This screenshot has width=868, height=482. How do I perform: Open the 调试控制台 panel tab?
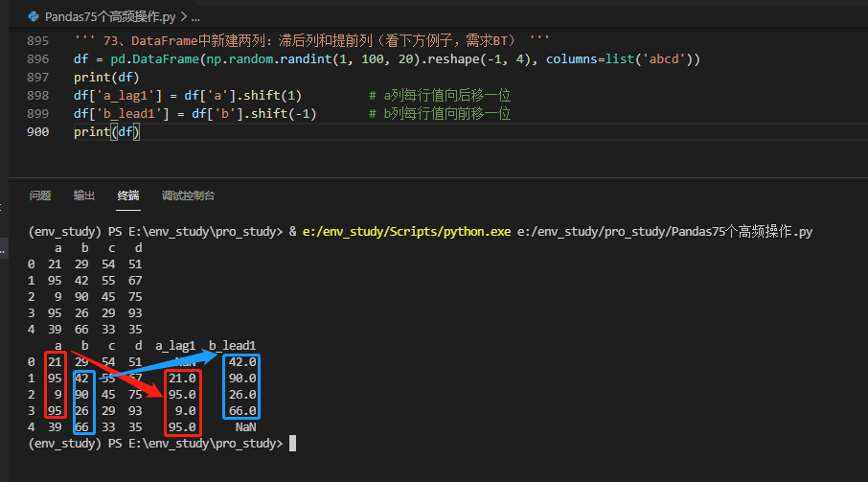pyautogui.click(x=188, y=195)
